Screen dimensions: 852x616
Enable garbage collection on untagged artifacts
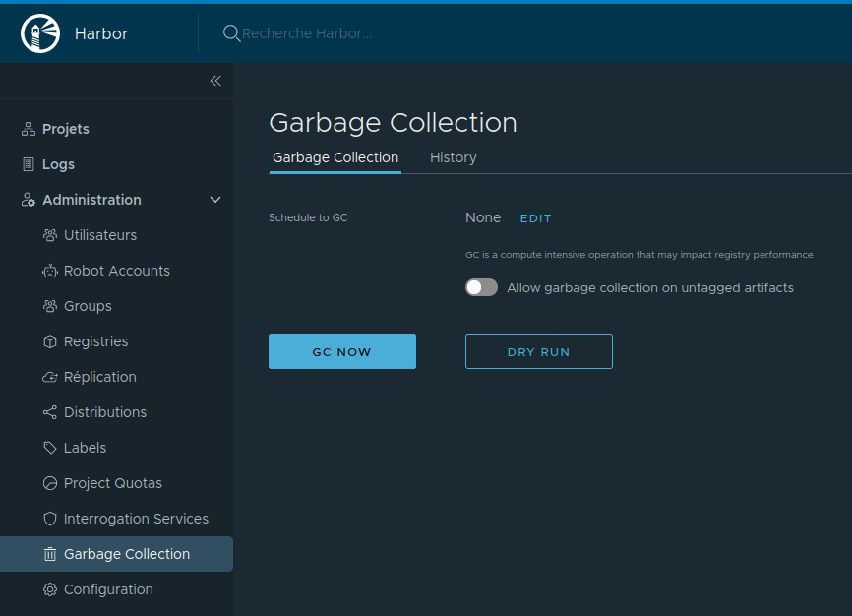(x=481, y=287)
